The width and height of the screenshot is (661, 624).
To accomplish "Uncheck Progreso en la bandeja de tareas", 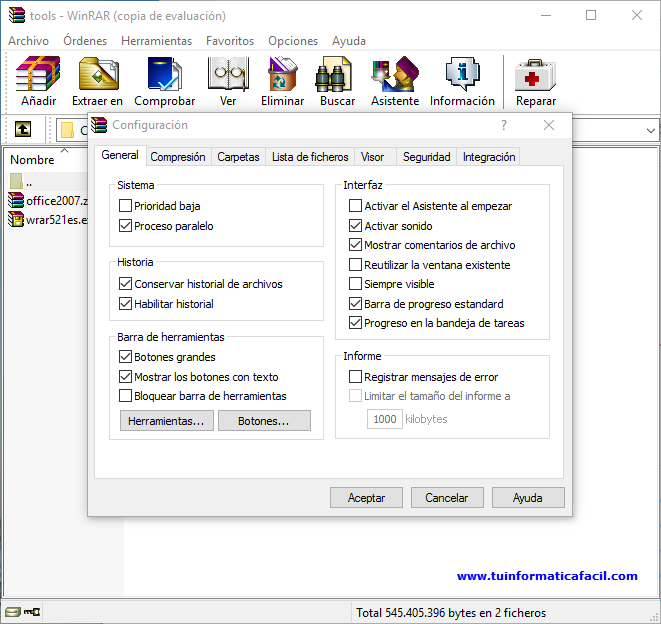I will click(x=355, y=323).
